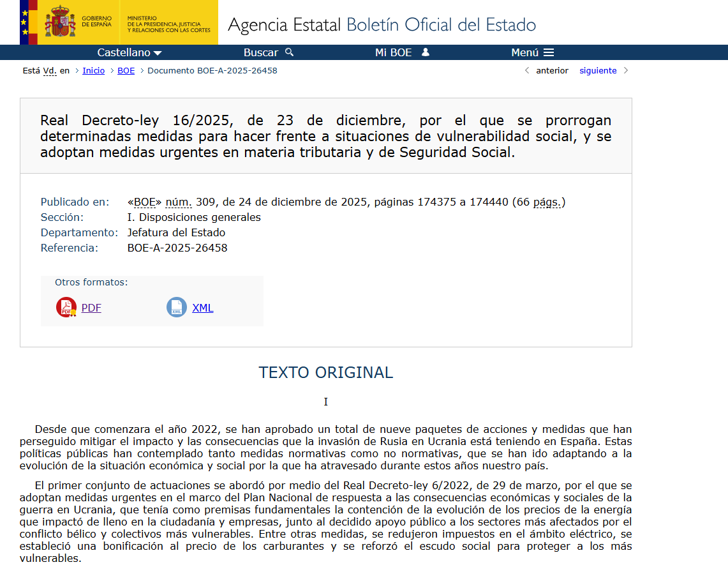Image resolution: width=728 pixels, height=567 pixels.
Task: Click the Spanish government coat of arms logo
Action: click(60, 21)
